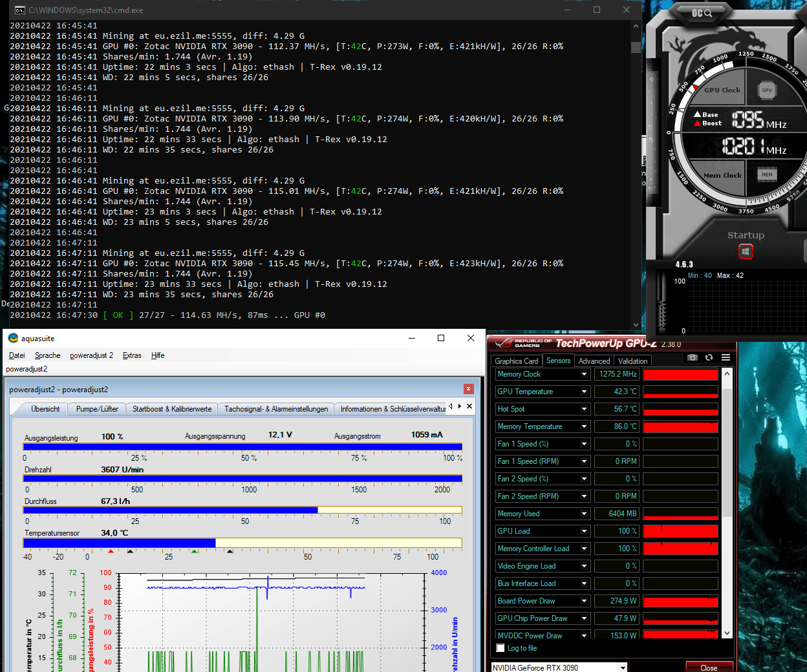Click the Ausgangsleistung progress bar
The height and width of the screenshot is (672, 807).
click(x=242, y=446)
